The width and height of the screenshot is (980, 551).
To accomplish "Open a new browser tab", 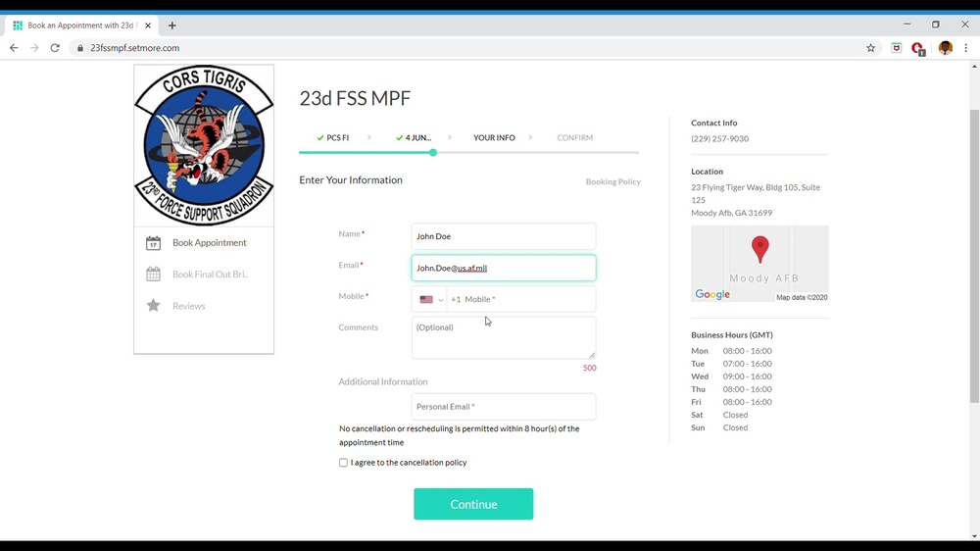I will tap(172, 25).
